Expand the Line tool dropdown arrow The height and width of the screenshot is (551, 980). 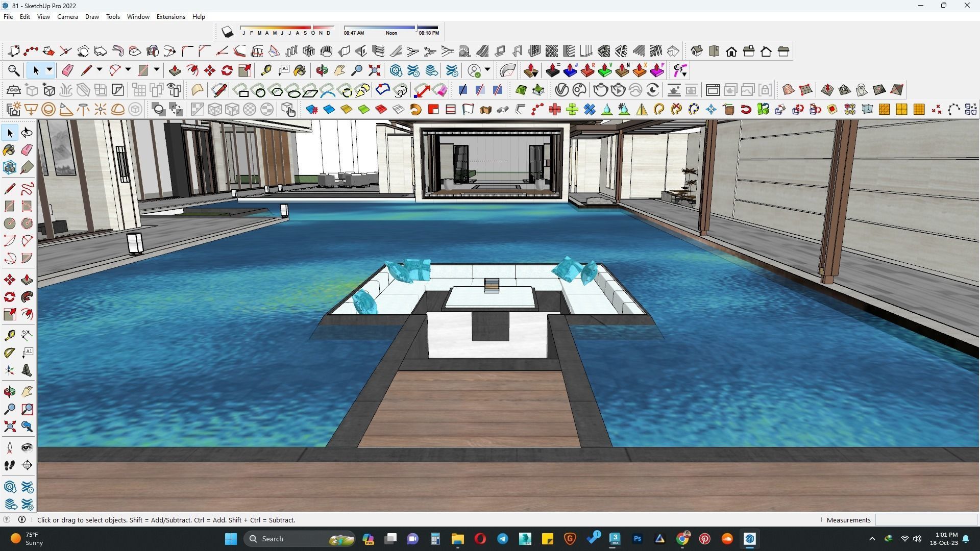pos(100,70)
